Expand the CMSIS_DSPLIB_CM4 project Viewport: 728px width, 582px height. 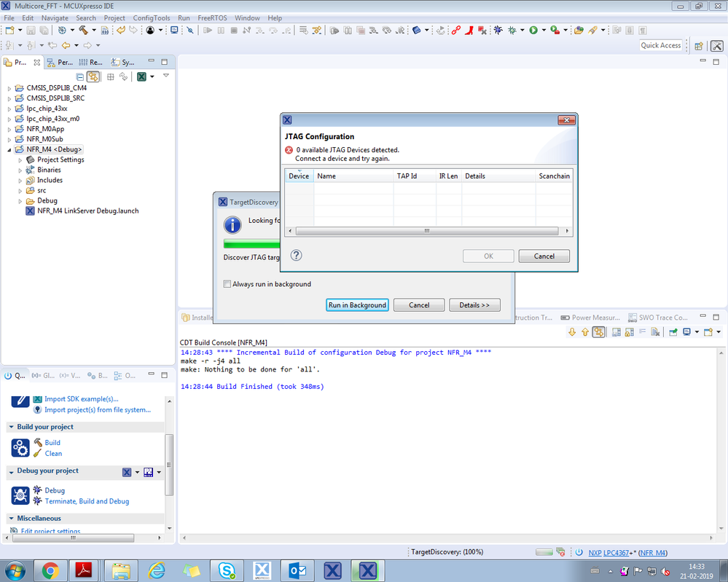[9, 87]
